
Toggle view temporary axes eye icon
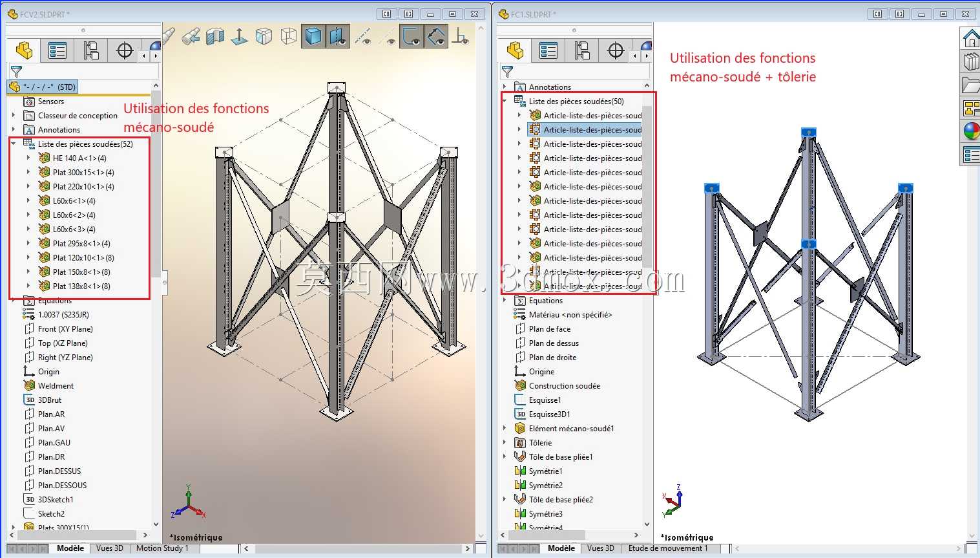[388, 36]
